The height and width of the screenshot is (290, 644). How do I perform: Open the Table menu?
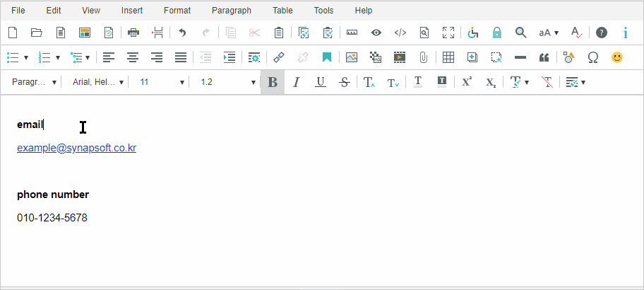[282, 11]
